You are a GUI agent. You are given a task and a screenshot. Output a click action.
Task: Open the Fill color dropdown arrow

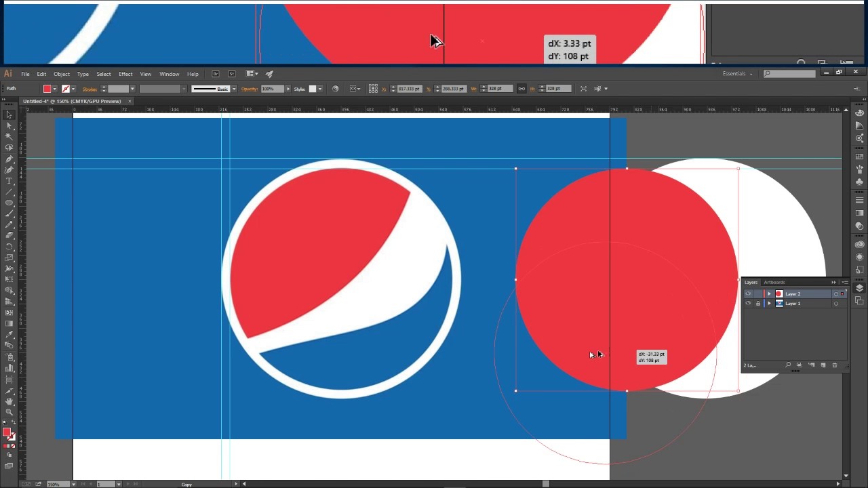pos(55,89)
